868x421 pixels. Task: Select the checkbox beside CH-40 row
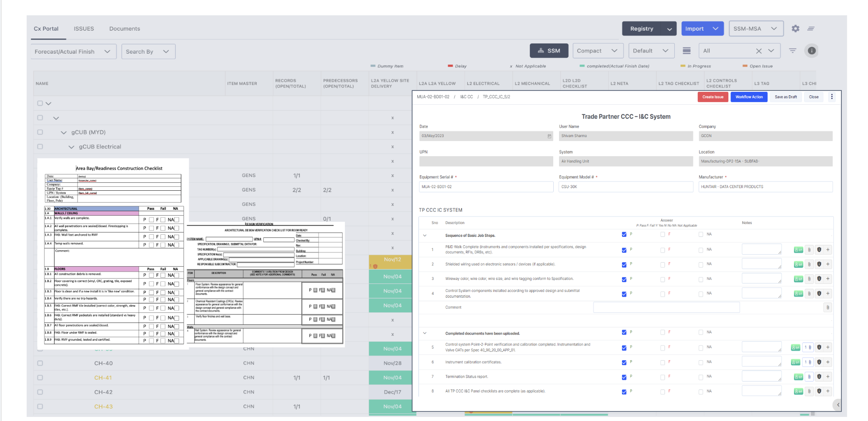click(x=40, y=363)
